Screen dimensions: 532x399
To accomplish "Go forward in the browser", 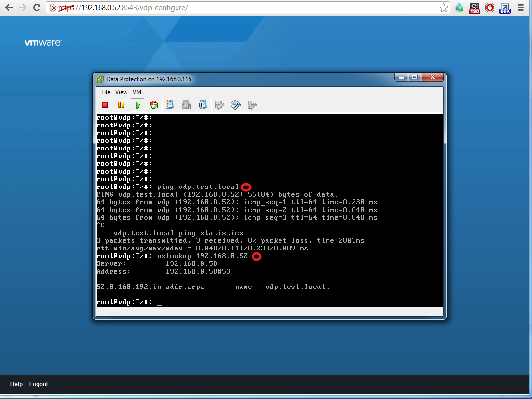I will click(x=23, y=8).
